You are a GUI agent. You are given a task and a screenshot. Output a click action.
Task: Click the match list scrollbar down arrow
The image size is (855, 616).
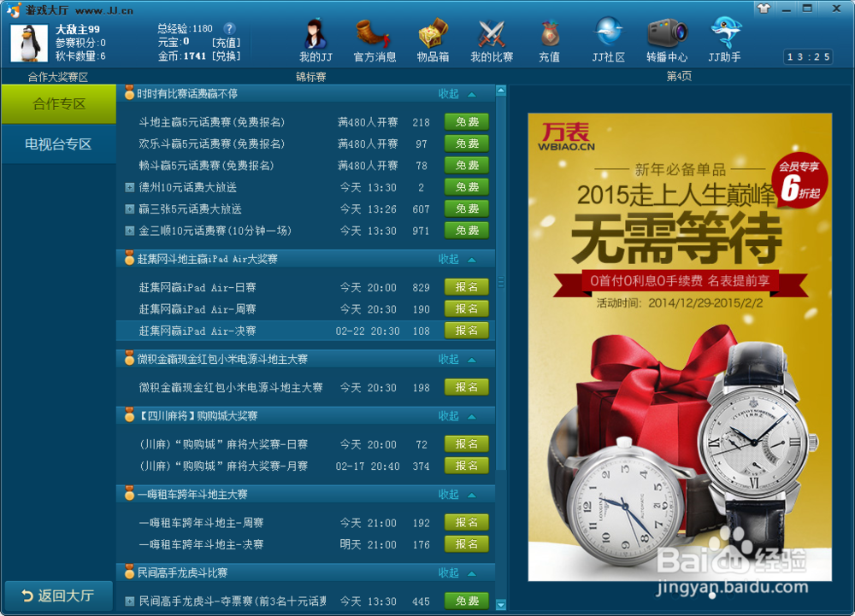click(x=501, y=605)
